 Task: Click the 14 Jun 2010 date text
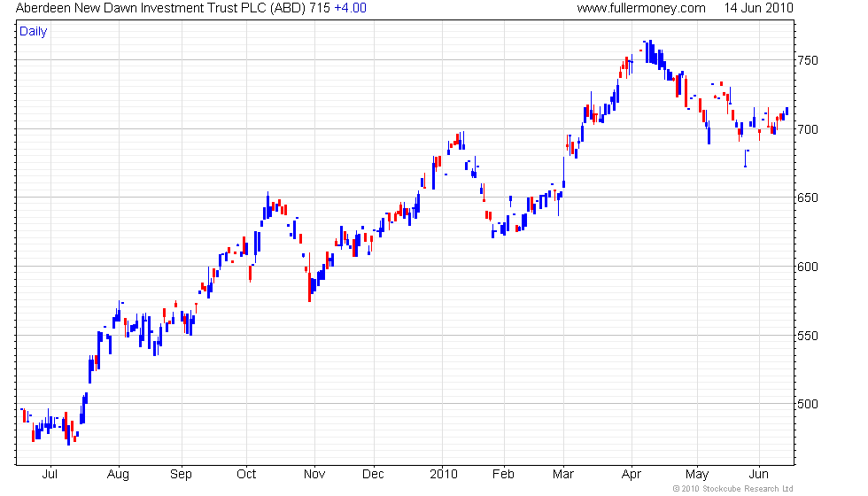click(757, 8)
